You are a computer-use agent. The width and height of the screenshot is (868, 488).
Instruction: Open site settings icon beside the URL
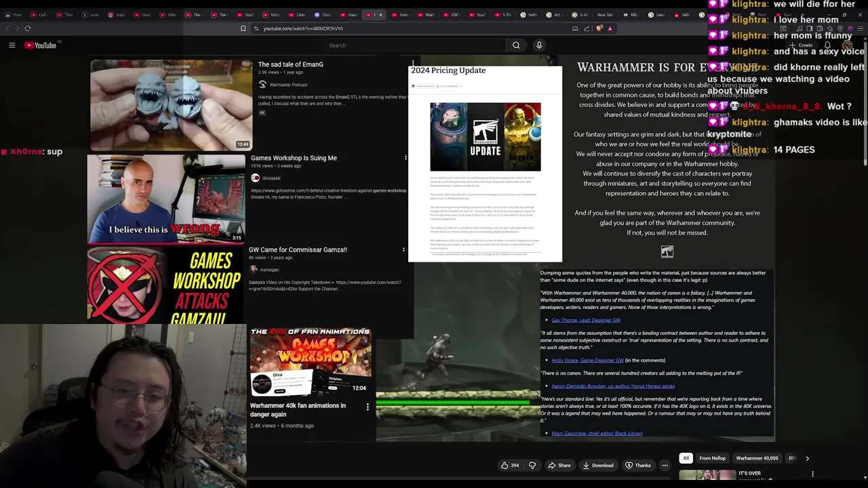(256, 28)
